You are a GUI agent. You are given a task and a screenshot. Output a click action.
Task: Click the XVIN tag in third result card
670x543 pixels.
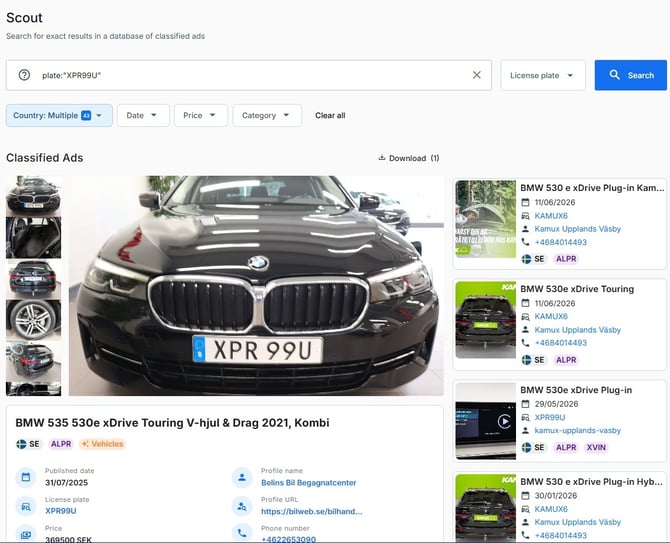coord(596,447)
